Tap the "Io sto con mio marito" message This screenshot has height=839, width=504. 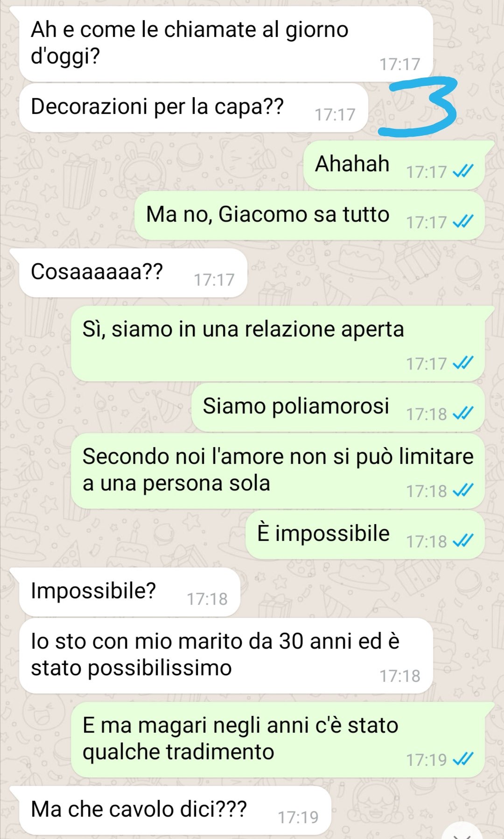pyautogui.click(x=226, y=656)
